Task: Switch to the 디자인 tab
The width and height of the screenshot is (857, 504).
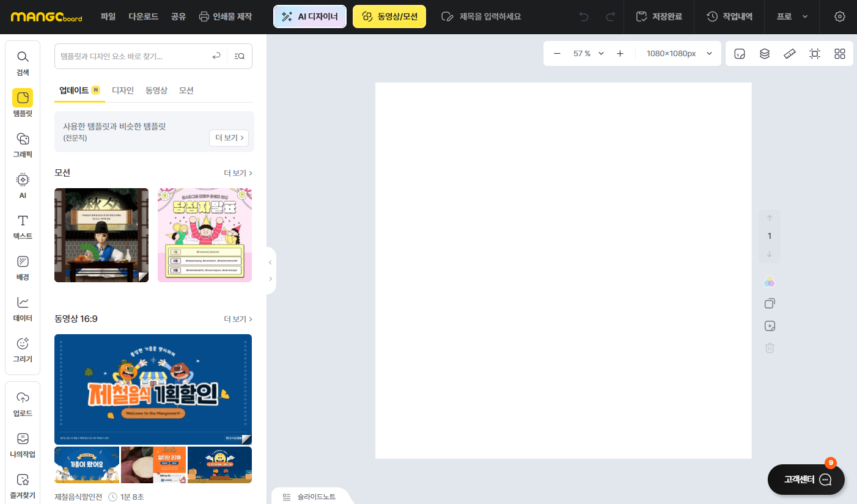Action: pos(123,90)
